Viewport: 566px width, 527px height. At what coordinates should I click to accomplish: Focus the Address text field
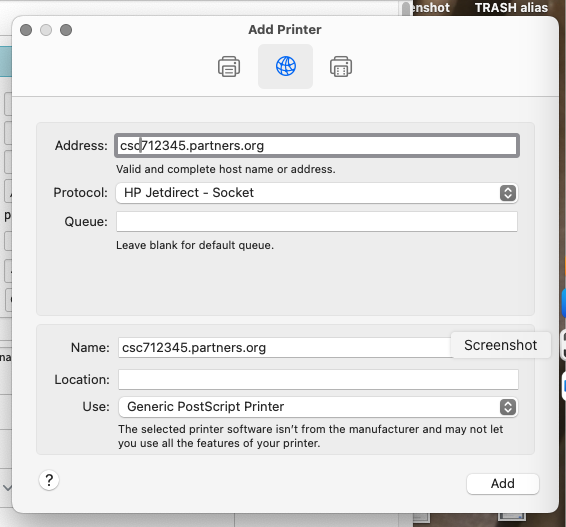pyautogui.click(x=317, y=145)
